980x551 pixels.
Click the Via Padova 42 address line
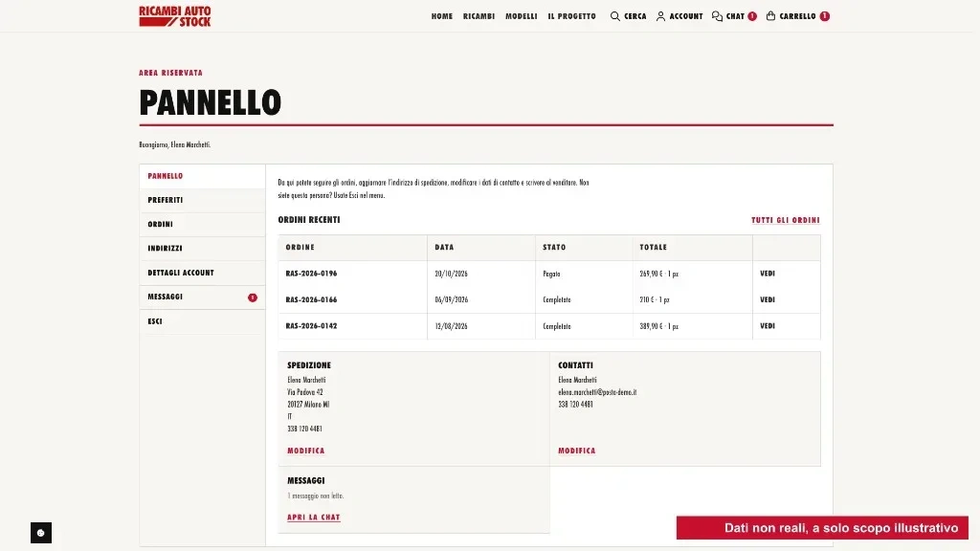(305, 392)
